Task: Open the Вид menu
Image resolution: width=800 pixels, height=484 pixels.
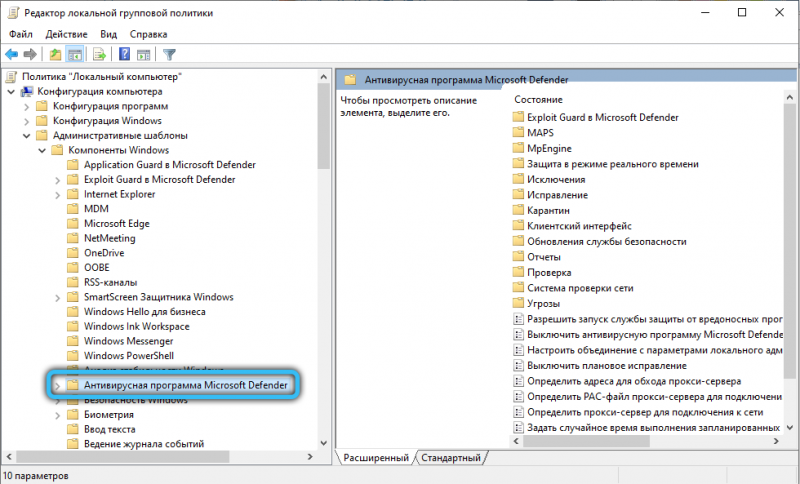Action: coord(108,34)
